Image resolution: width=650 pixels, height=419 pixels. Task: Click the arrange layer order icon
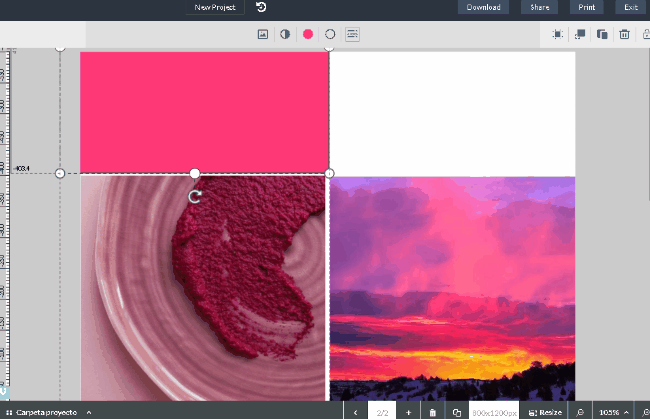point(580,34)
